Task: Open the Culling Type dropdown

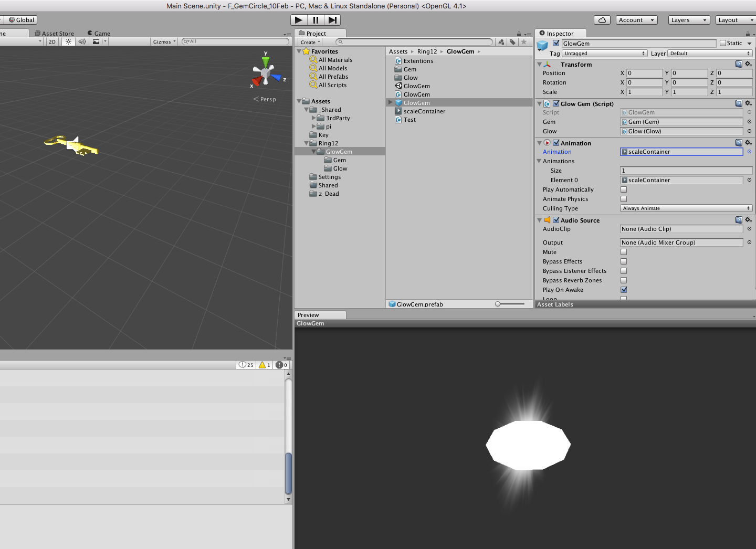Action: pyautogui.click(x=686, y=208)
